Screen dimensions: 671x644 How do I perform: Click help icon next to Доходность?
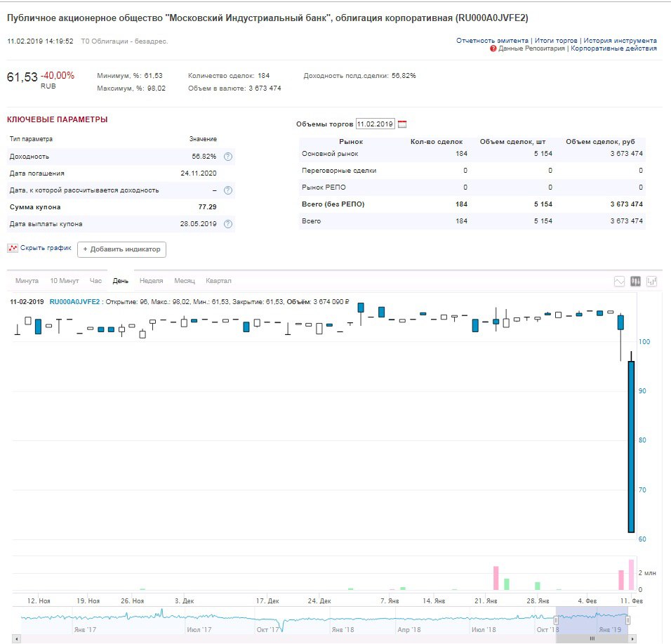click(x=228, y=157)
